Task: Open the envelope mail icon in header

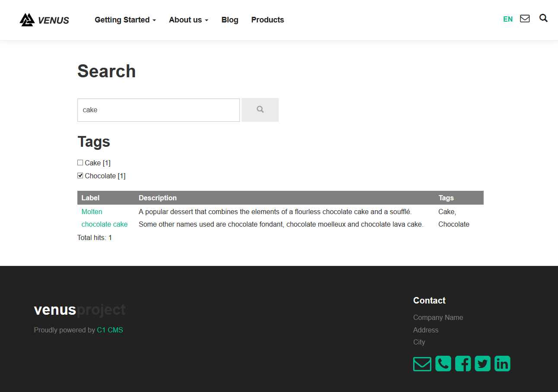Action: (x=525, y=19)
